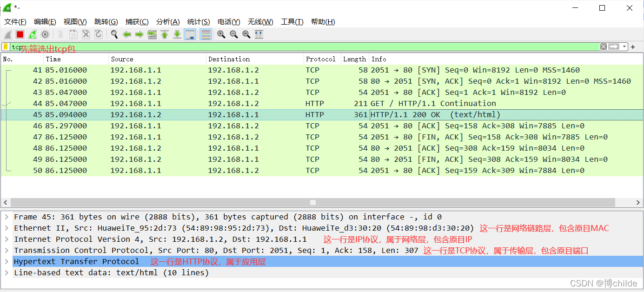
Task: Click the packet list horizontal scrollbar
Action: tap(313, 203)
